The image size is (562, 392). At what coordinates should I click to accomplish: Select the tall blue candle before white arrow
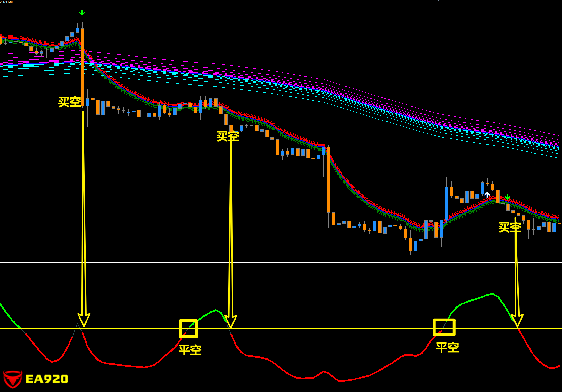[446, 203]
